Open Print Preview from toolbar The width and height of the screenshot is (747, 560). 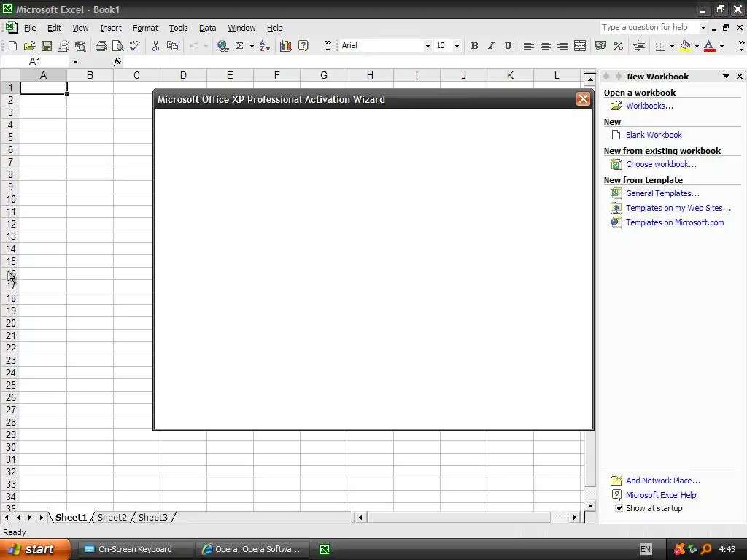[x=117, y=46]
